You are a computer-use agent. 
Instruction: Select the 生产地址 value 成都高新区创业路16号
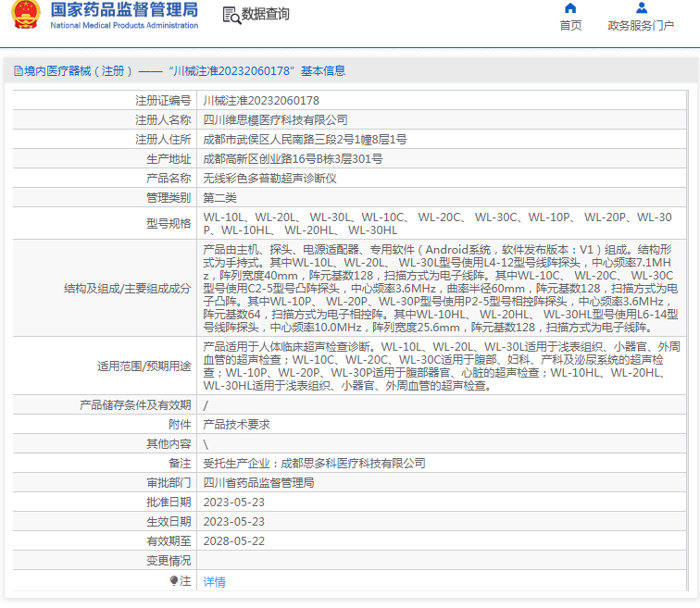293,159
